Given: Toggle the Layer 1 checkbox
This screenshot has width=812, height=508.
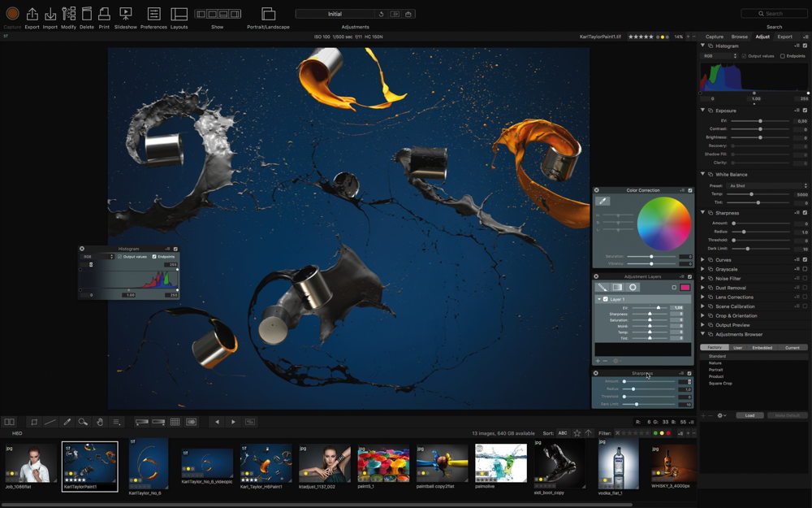Looking at the screenshot, I should (x=606, y=299).
